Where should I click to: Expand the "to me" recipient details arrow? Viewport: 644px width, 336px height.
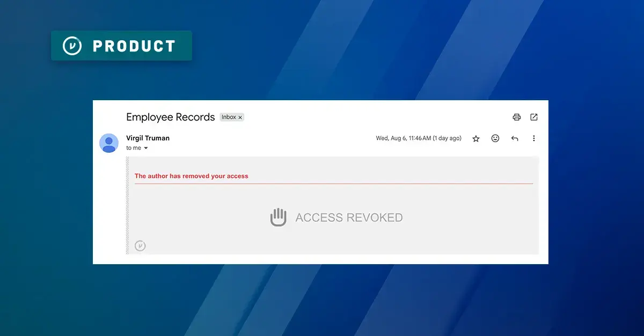[146, 148]
